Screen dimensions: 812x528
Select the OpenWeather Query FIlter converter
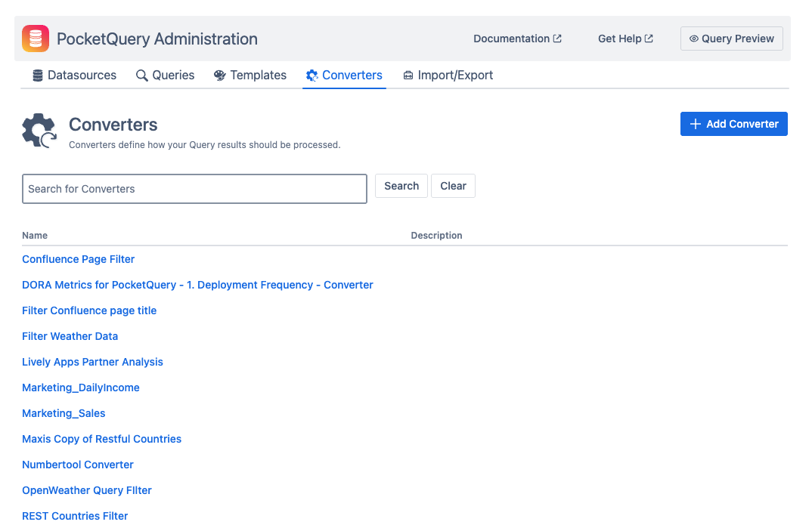point(86,489)
